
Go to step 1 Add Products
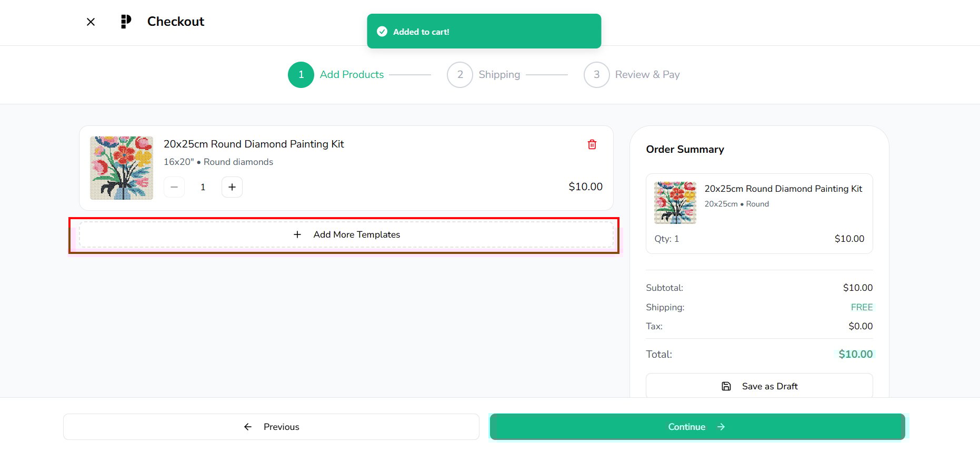[301, 75]
